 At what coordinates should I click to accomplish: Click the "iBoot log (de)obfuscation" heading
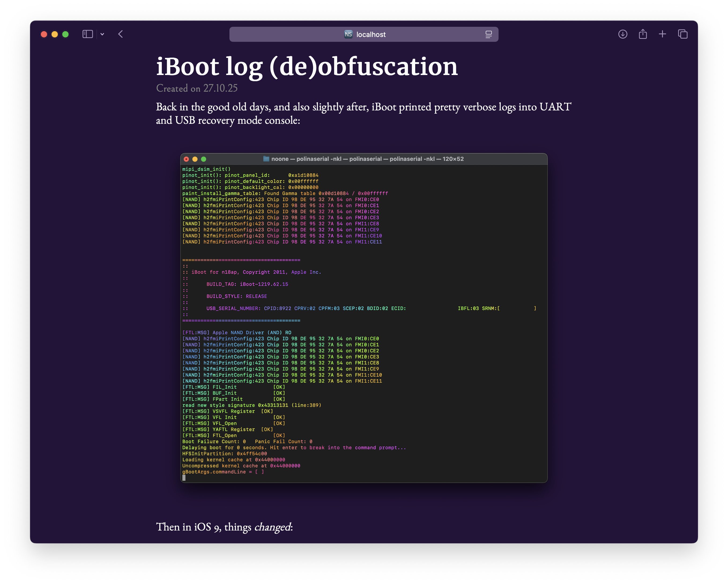coord(307,66)
